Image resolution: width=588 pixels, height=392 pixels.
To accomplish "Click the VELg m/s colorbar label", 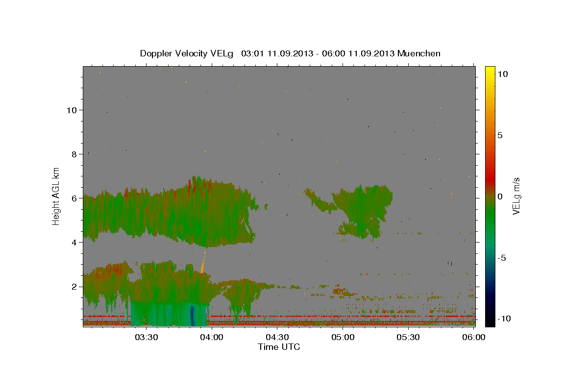I will (x=516, y=196).
